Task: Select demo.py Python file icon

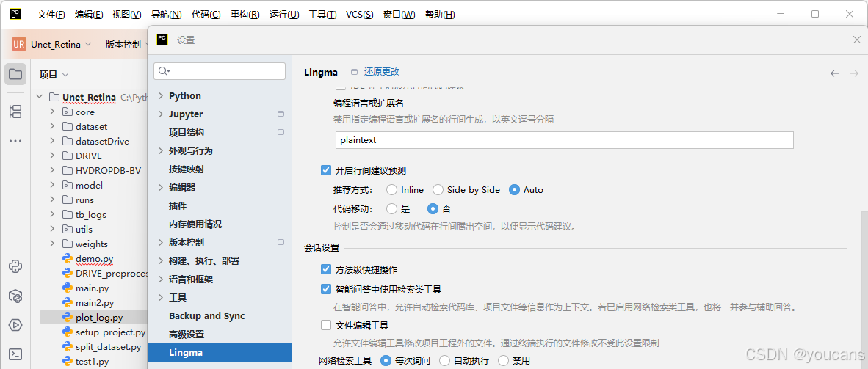Action: [x=68, y=258]
